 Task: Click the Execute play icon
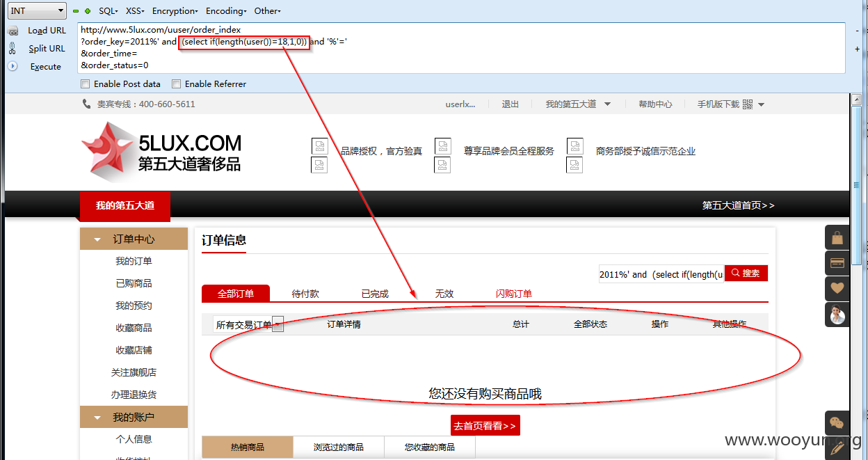[x=13, y=66]
